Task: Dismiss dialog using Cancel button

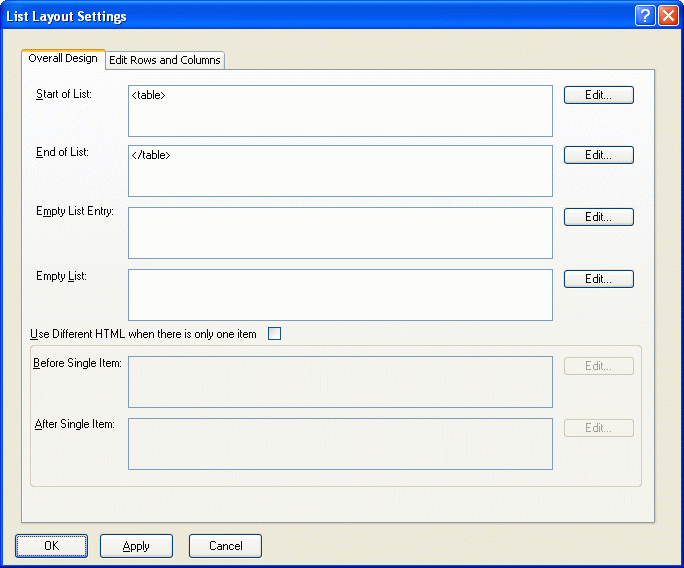Action: coord(225,546)
